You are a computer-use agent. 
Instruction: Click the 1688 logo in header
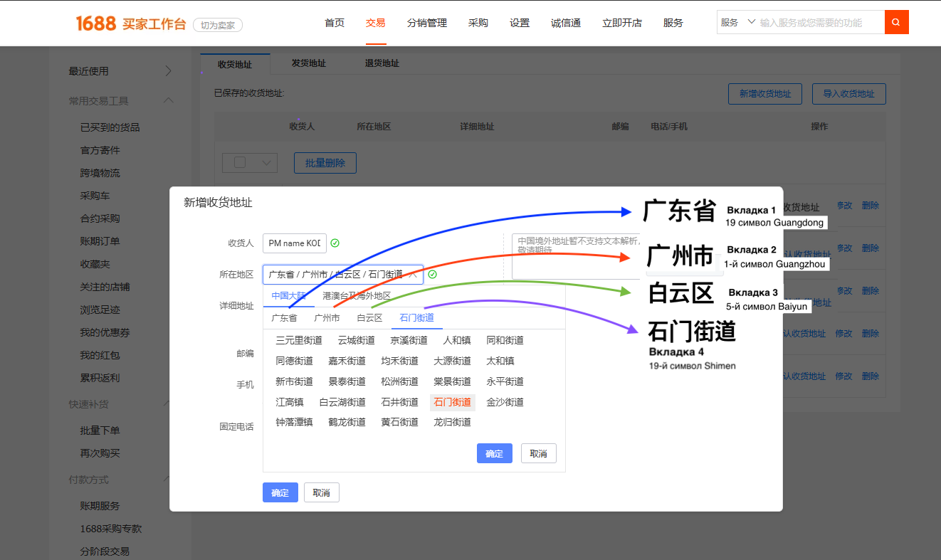coord(95,23)
